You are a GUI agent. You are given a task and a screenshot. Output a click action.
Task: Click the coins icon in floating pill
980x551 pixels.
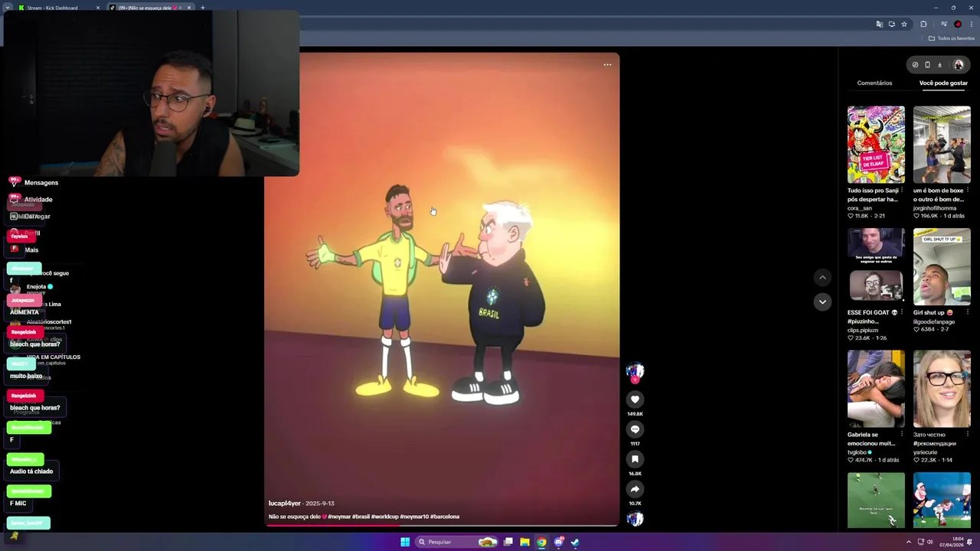[915, 65]
